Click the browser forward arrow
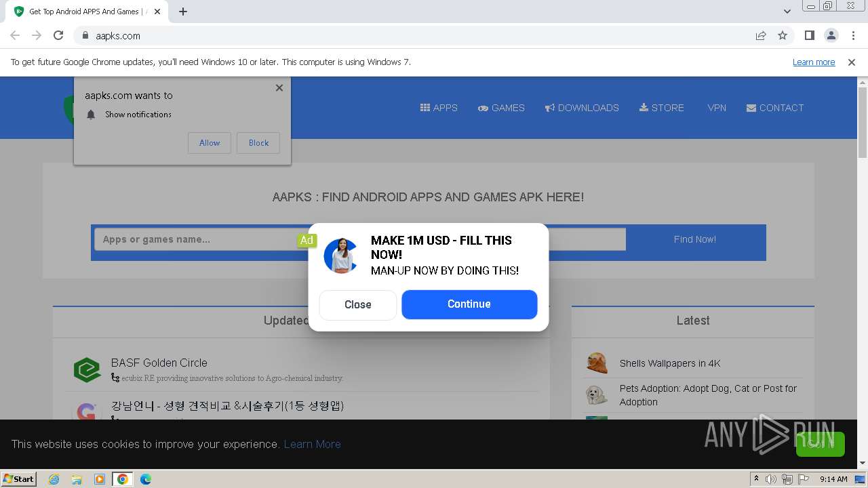Screen dimensions: 868x488 (37, 36)
